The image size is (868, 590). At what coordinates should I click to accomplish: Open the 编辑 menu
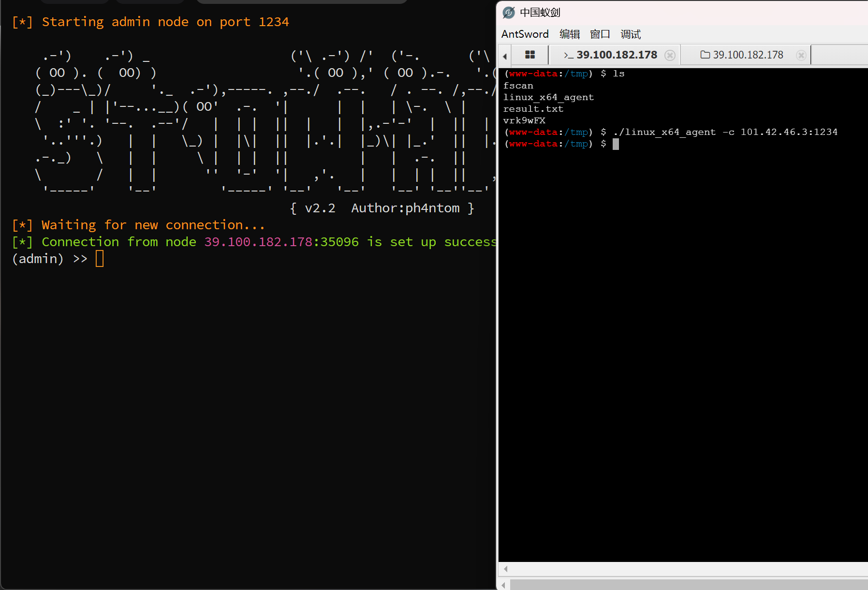(x=569, y=34)
